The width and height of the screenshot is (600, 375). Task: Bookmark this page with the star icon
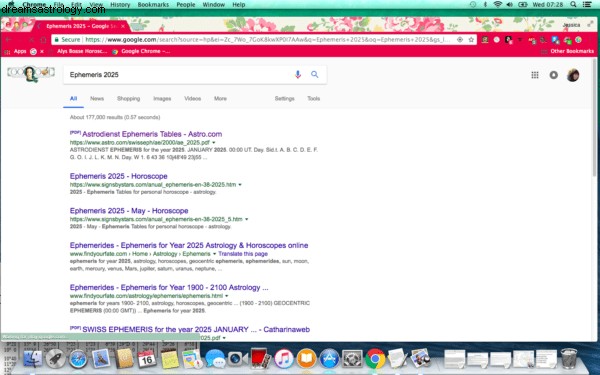click(471, 39)
